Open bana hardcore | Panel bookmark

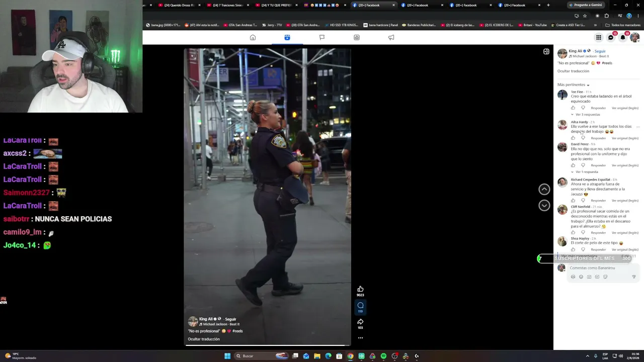tap(380, 25)
